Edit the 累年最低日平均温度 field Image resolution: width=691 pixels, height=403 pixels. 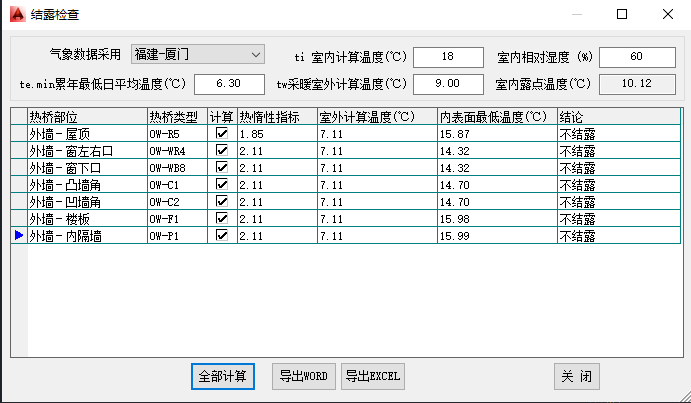(x=229, y=84)
